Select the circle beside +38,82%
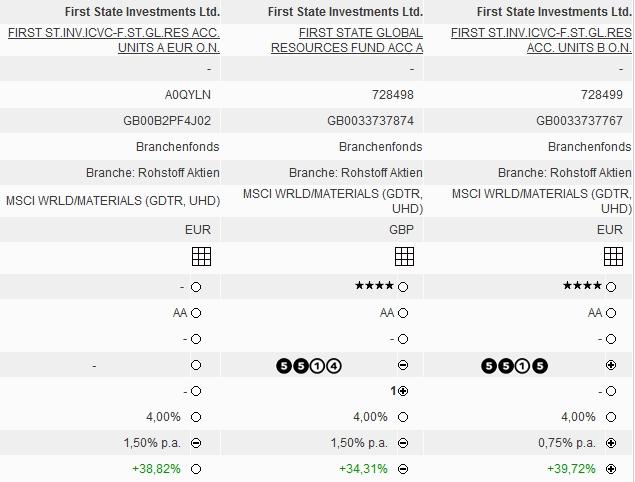 [x=196, y=469]
